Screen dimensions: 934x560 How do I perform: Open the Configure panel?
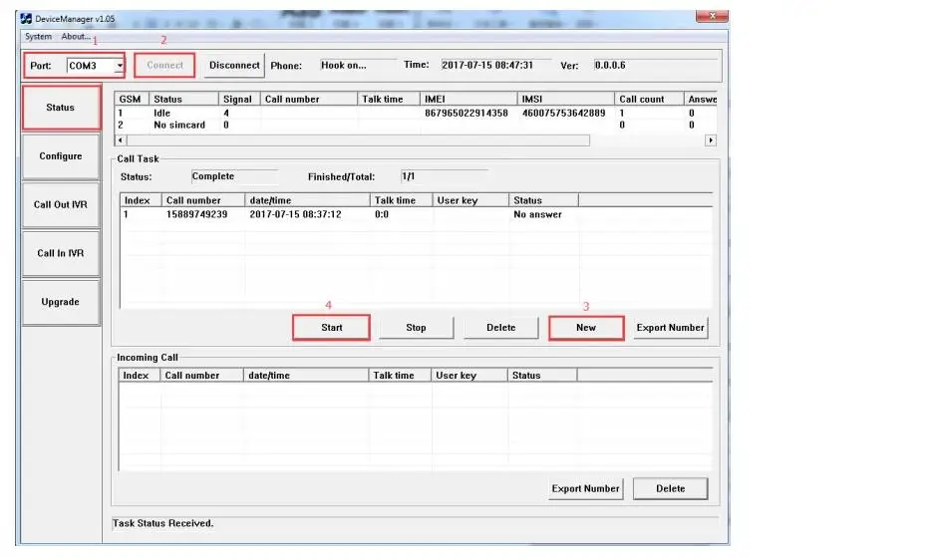61,156
